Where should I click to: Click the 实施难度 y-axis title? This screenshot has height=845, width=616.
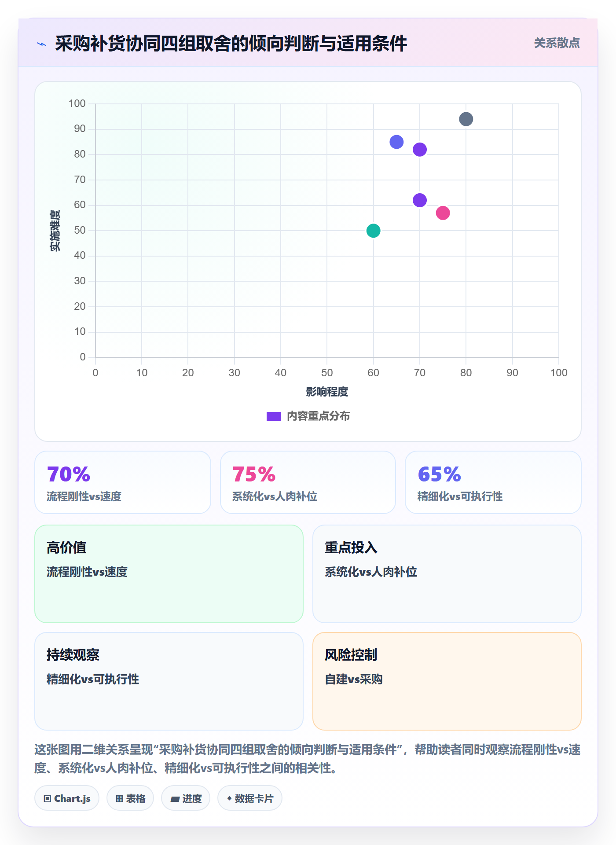coord(55,231)
